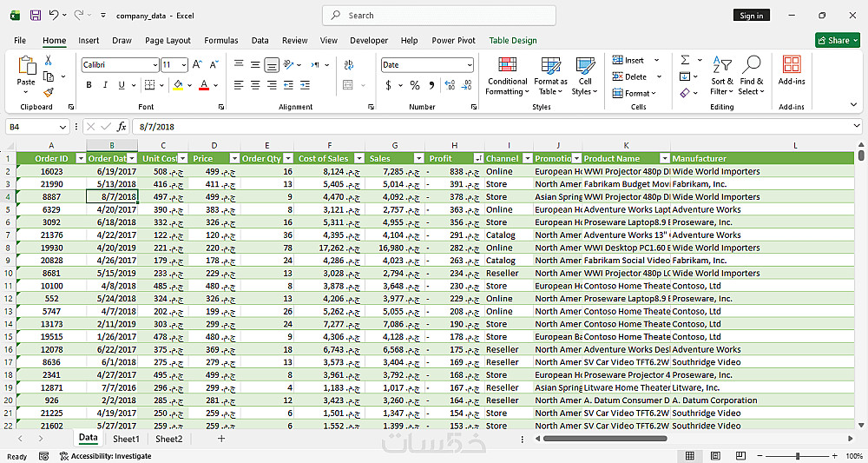Click Decrease Decimal icon
Screen dimensions: 868x463
(x=467, y=85)
